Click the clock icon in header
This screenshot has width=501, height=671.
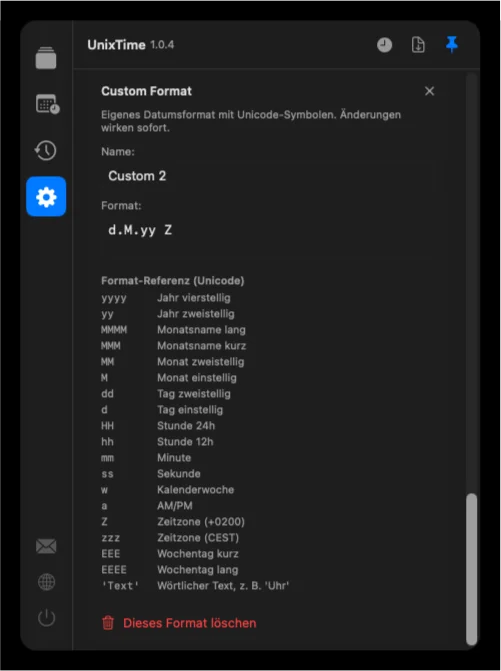384,45
